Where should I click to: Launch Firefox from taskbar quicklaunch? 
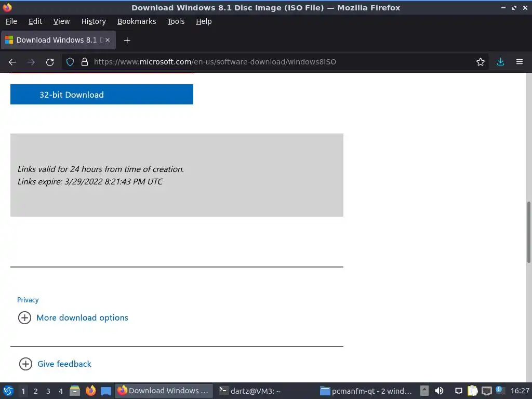90,391
